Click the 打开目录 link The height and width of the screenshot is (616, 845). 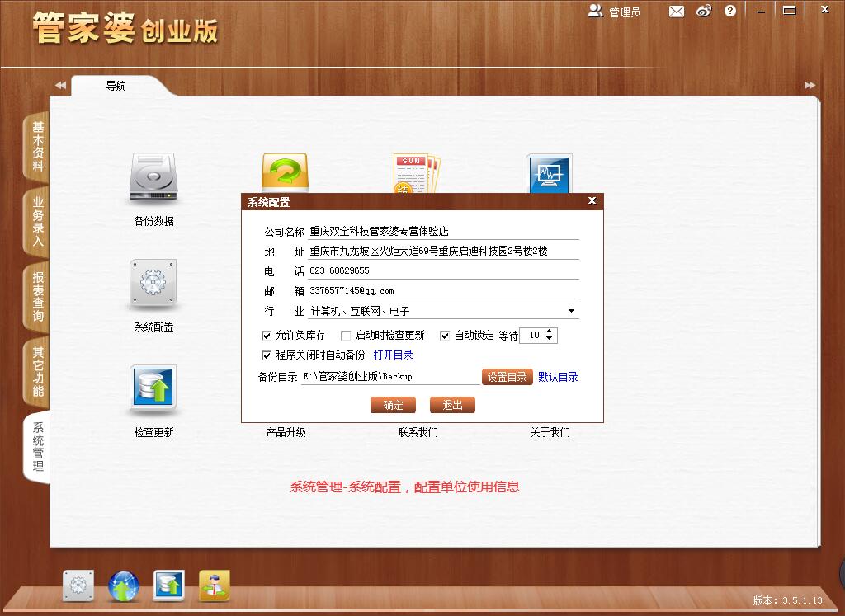point(393,355)
